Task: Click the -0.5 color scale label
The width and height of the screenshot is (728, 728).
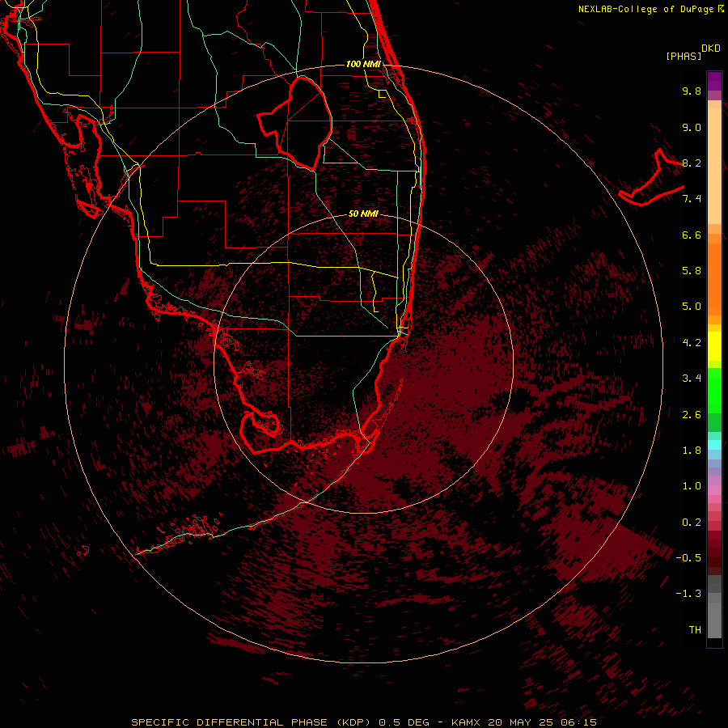Action: (688, 558)
